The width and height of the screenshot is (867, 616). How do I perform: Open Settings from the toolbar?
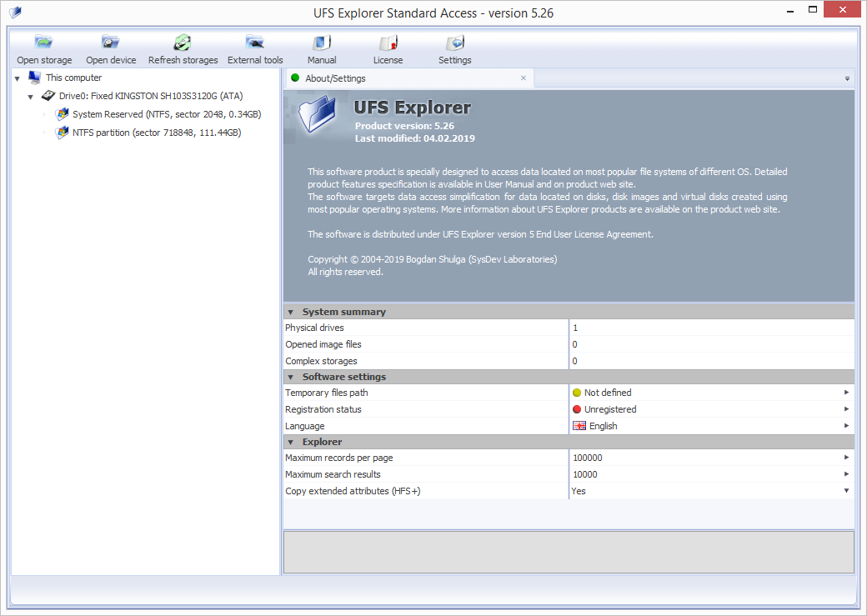click(454, 43)
